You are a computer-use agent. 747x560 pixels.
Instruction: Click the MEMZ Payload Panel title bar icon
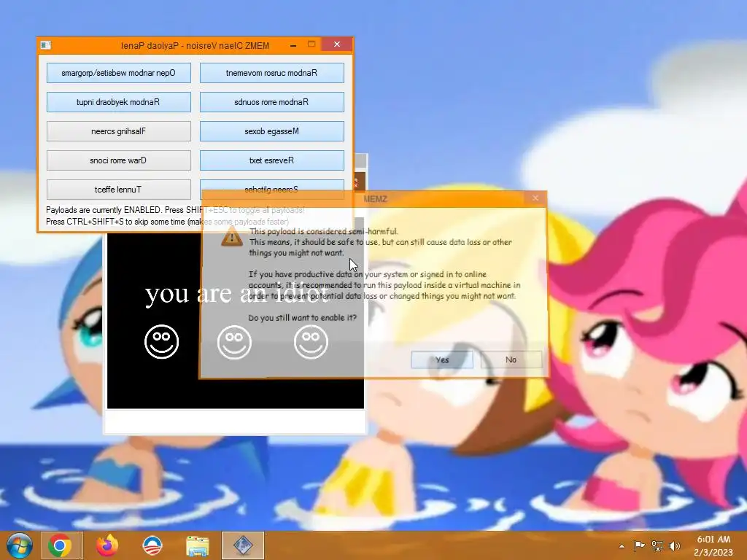46,45
